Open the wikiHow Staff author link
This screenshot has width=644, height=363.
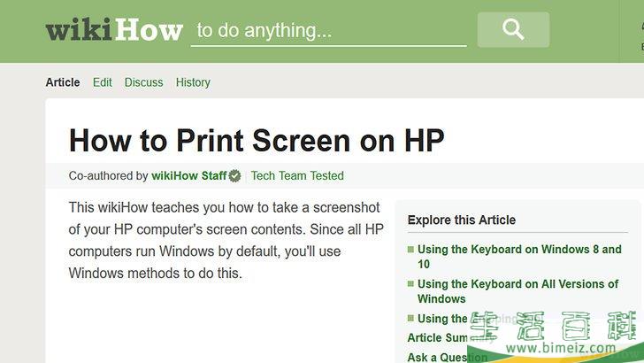click(x=189, y=176)
